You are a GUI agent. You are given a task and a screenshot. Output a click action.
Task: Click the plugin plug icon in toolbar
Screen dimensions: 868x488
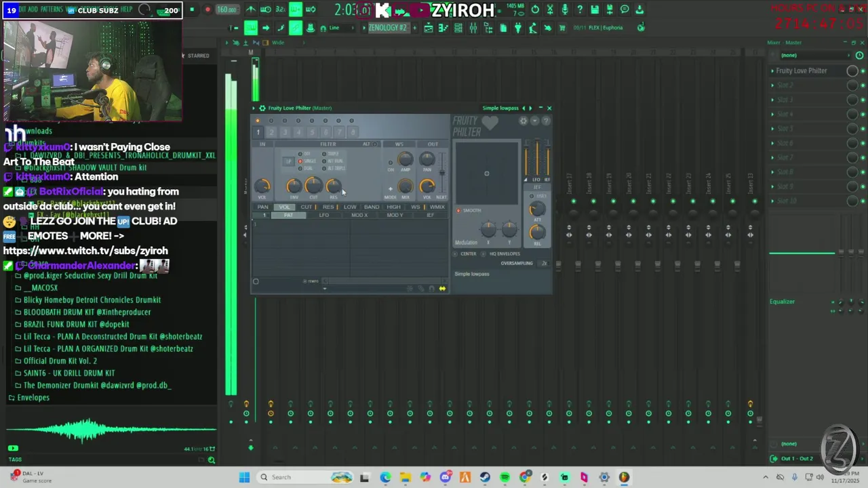coord(517,28)
